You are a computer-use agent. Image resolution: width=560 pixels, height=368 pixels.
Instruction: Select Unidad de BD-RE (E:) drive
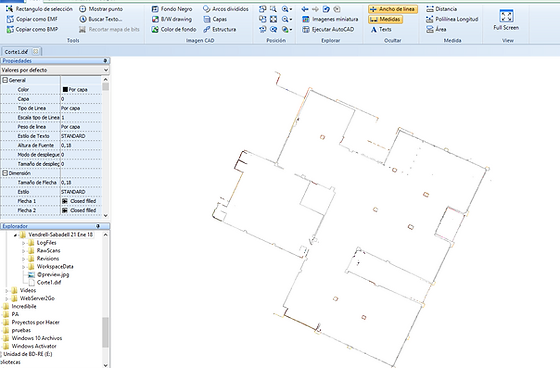(x=27, y=354)
